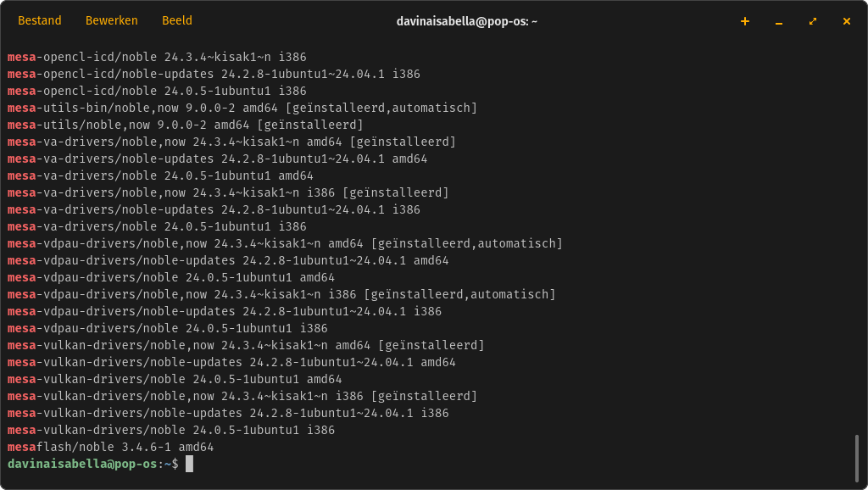
Task: Maximize the terminal window with the arrows icon
Action: coord(813,21)
